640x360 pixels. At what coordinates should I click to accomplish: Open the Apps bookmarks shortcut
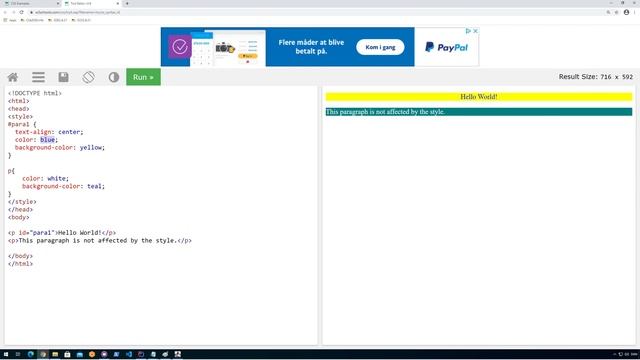pyautogui.click(x=10, y=20)
